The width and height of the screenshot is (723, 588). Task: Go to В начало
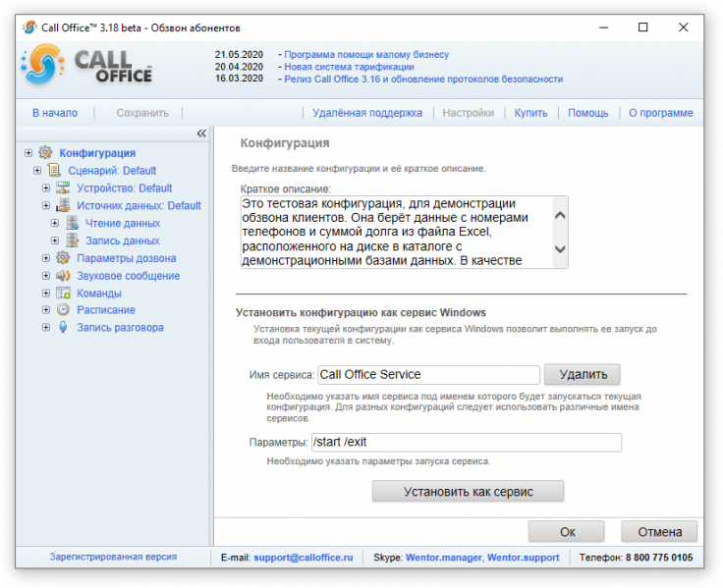click(x=55, y=113)
